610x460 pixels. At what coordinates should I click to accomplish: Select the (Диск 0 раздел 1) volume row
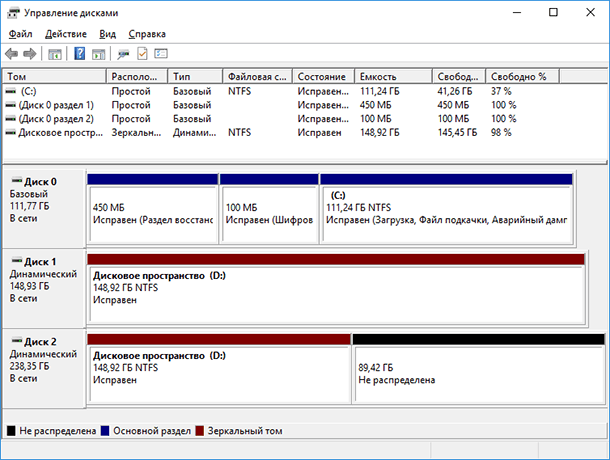[x=56, y=105]
